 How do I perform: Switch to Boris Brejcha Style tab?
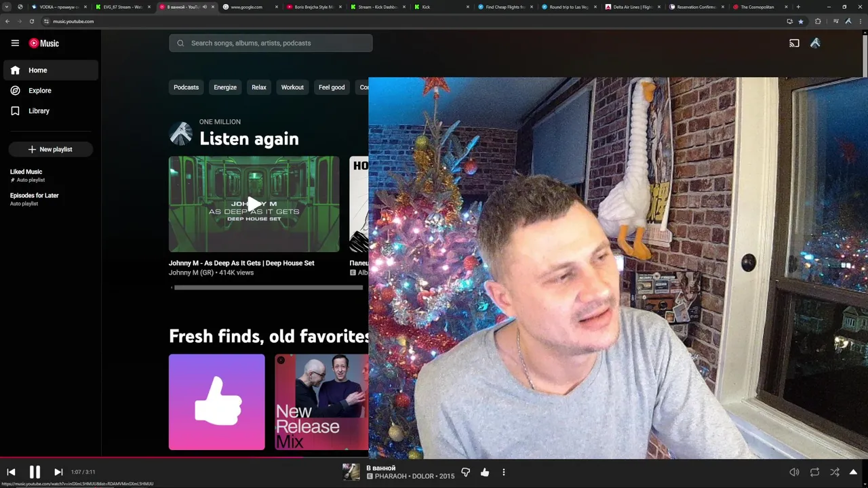point(314,7)
